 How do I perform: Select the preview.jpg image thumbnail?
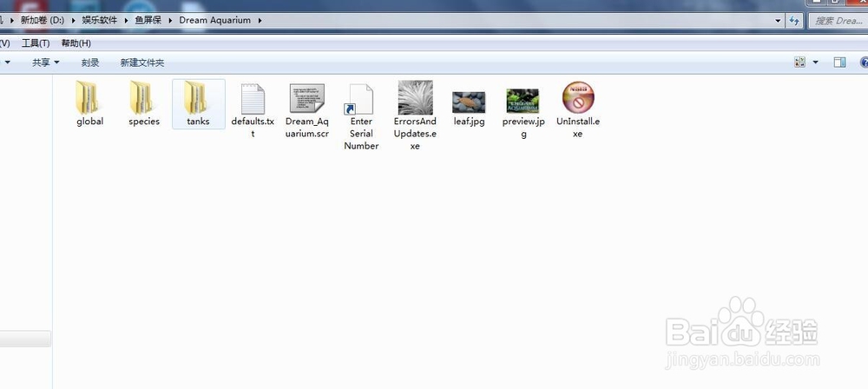pyautogui.click(x=523, y=101)
